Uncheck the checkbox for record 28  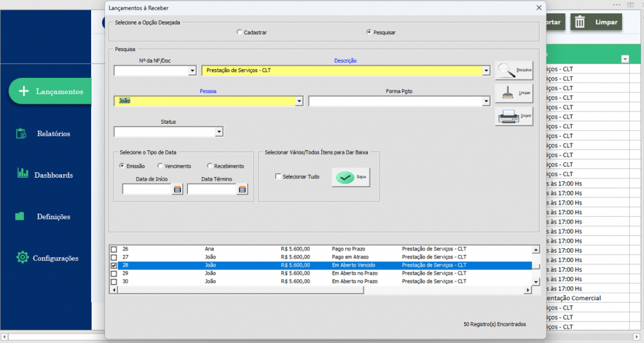coord(114,266)
